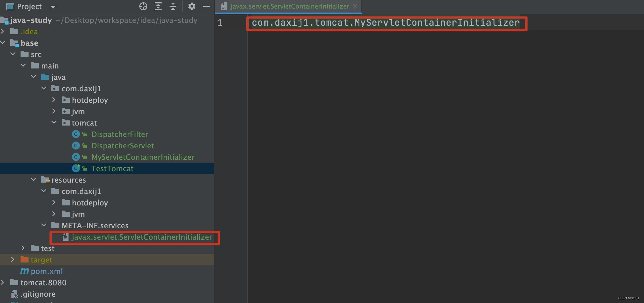Image resolution: width=644 pixels, height=303 pixels.
Task: Select javax.servlet.ServletContainerInitializer in tree
Action: [142, 237]
